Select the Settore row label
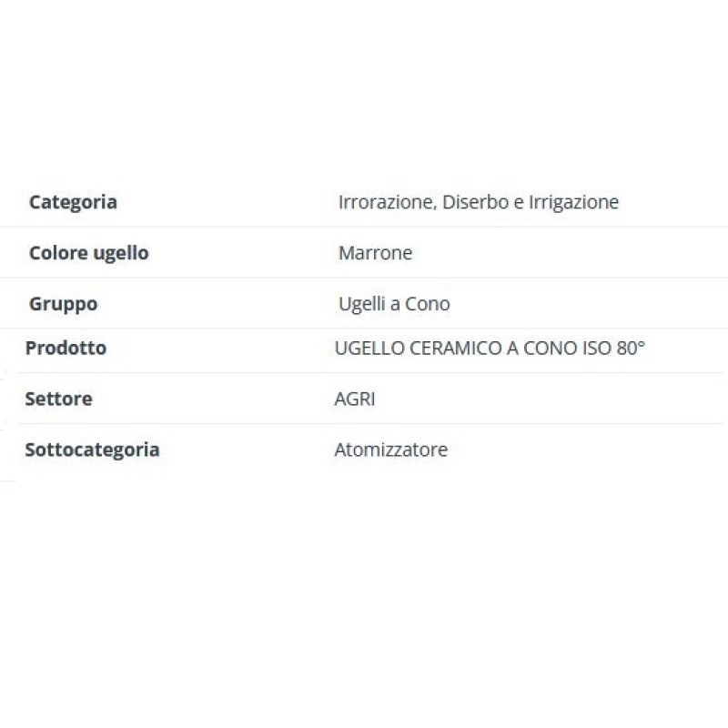728x728 pixels. [58, 399]
